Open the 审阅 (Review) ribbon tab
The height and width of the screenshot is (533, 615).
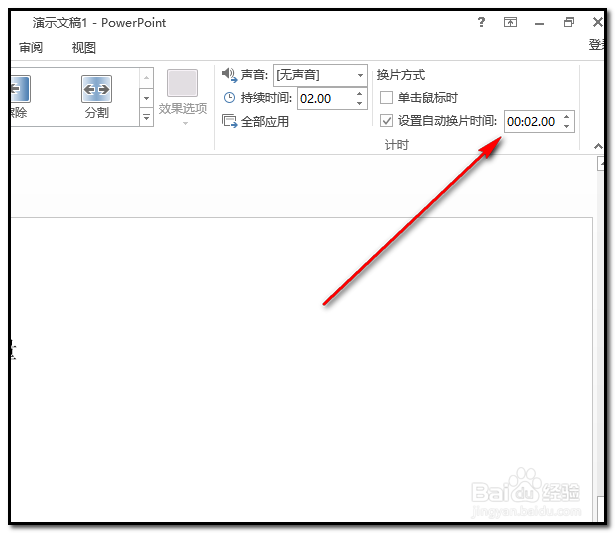[31, 47]
